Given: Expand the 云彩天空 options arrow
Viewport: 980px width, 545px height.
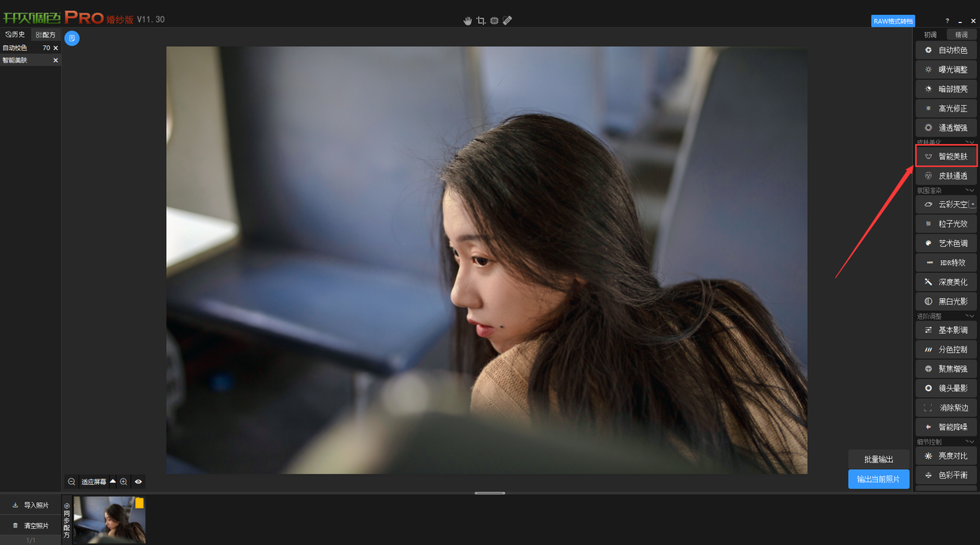Looking at the screenshot, I should pos(973,205).
